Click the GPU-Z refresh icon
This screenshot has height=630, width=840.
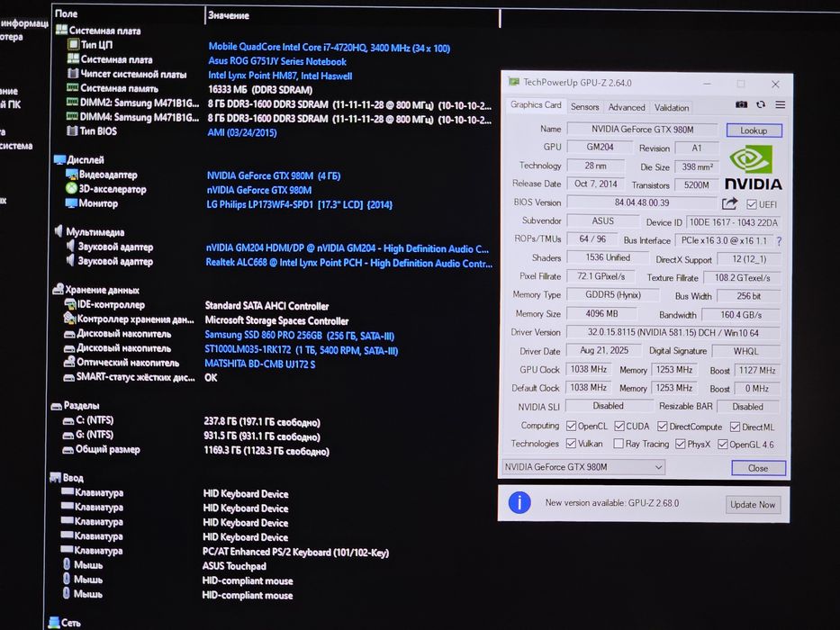(x=761, y=104)
